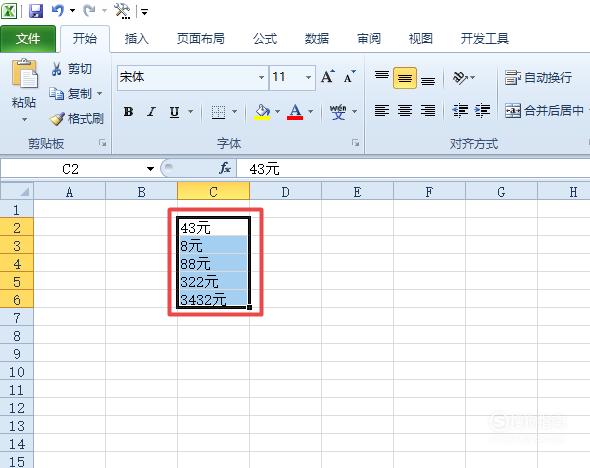Switch to the 审阅 Review tab
This screenshot has height=468, width=590.
pyautogui.click(x=369, y=38)
